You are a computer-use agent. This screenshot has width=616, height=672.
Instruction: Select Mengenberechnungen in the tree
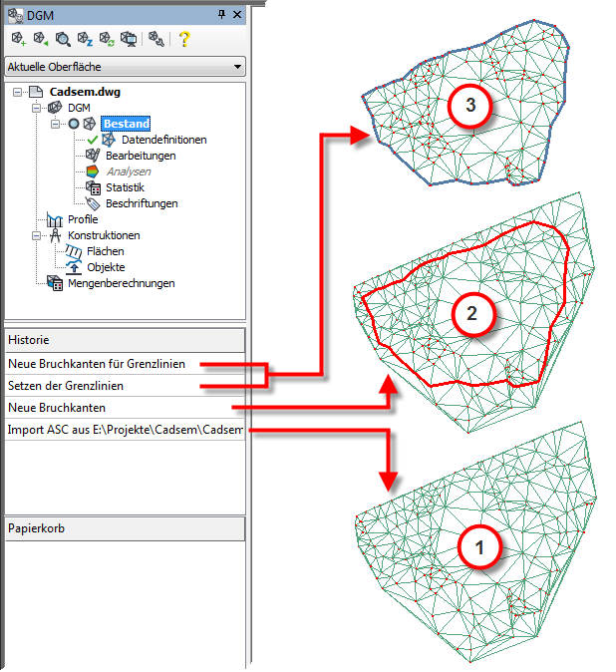coord(120,283)
